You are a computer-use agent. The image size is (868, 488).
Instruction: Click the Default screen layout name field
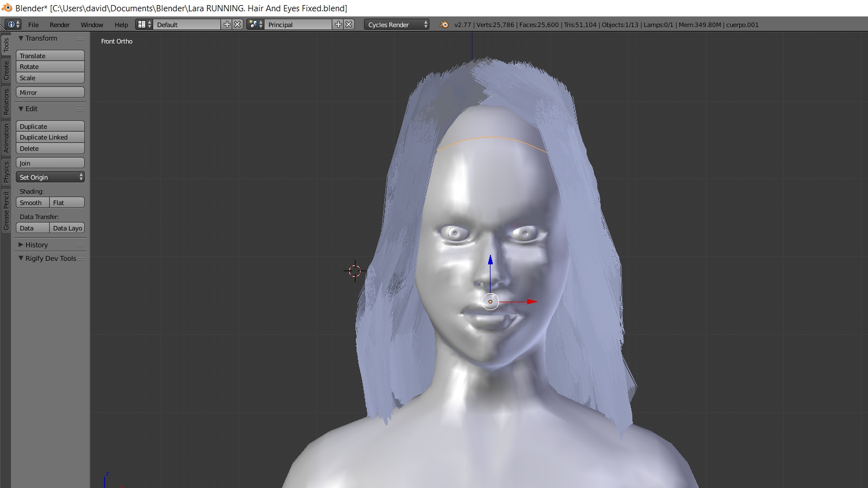pos(186,24)
